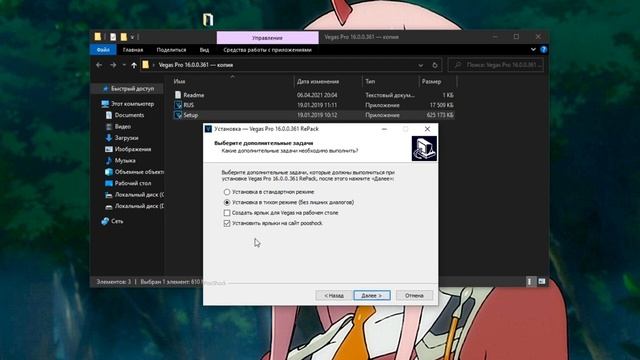Image resolution: width=640 pixels, height=360 pixels.
Task: Click the address bar path text
Action: 196,65
